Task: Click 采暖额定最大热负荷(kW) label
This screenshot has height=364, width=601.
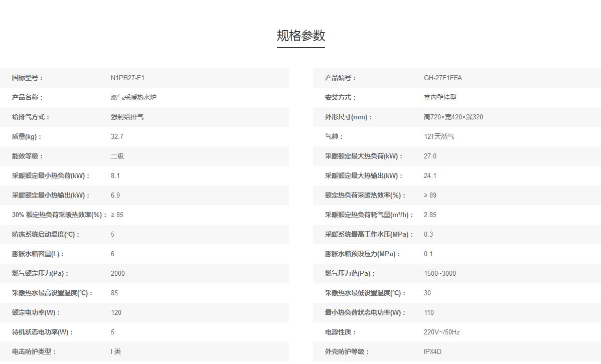Action: (364, 156)
